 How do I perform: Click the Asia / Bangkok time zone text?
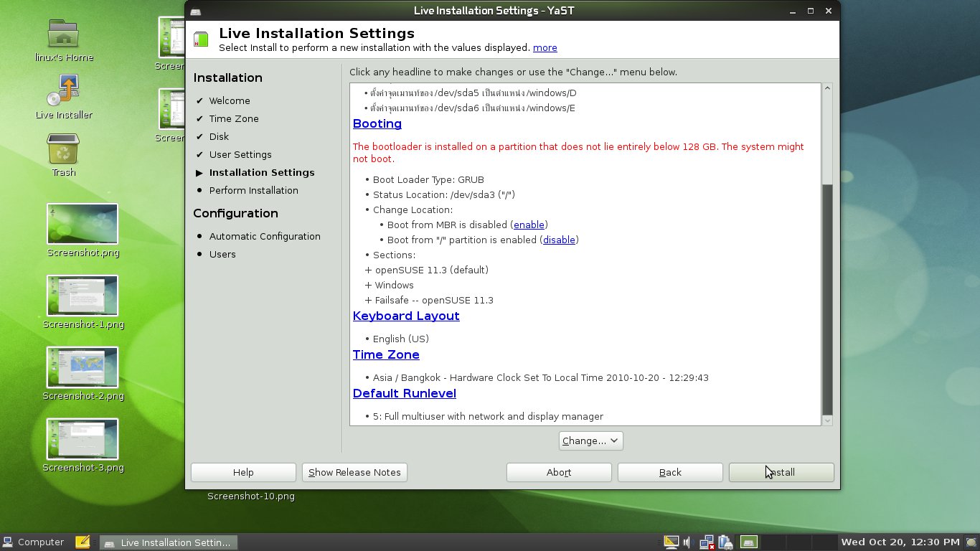pos(541,377)
